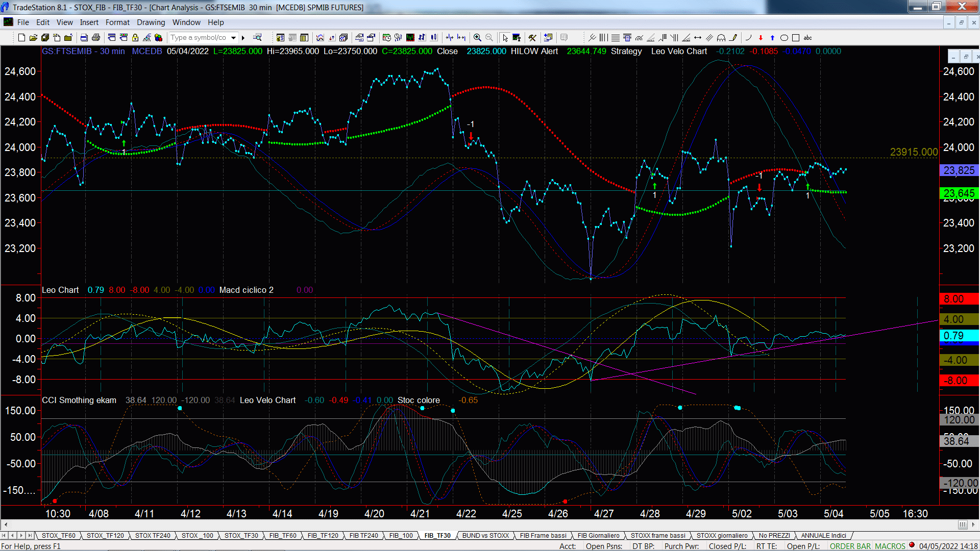Viewport: 980px width, 551px height.
Task: Switch to the STOX TF240 tab
Action: tap(153, 535)
